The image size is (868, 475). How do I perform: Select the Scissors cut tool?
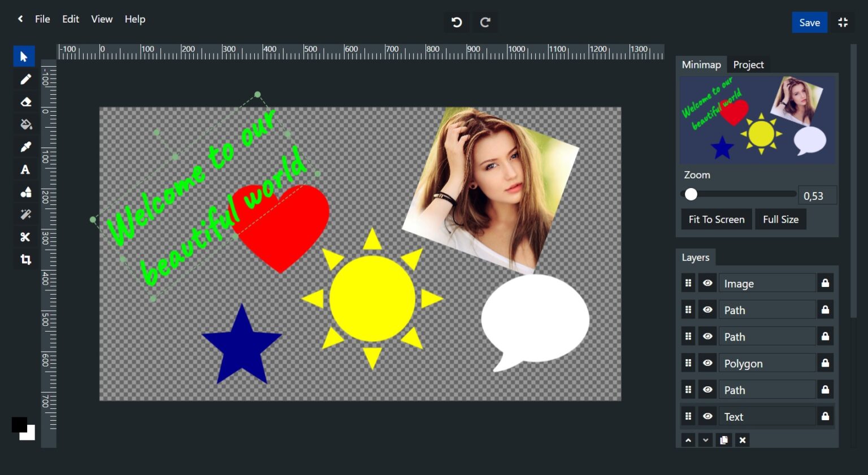(25, 237)
